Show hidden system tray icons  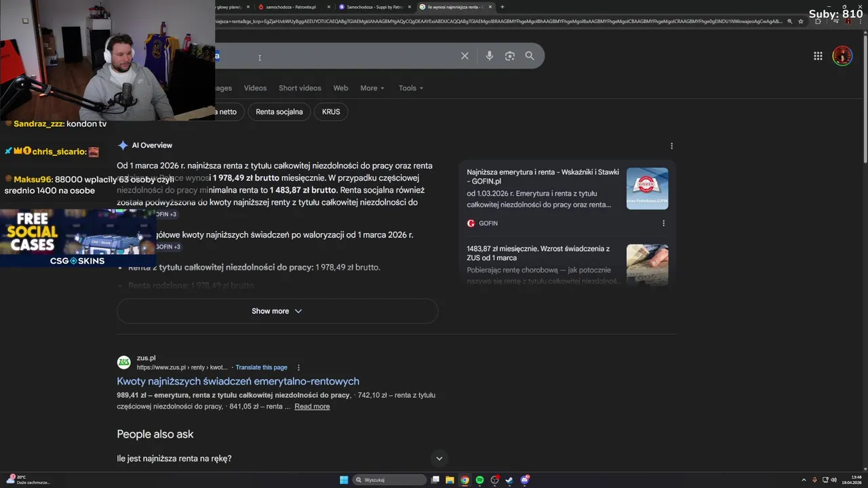point(804,480)
